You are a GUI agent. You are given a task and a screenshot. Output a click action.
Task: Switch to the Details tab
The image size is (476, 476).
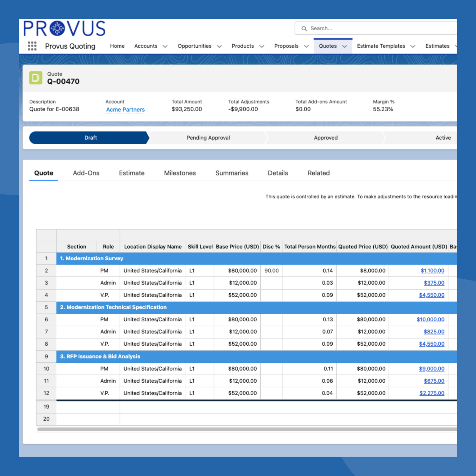point(278,173)
